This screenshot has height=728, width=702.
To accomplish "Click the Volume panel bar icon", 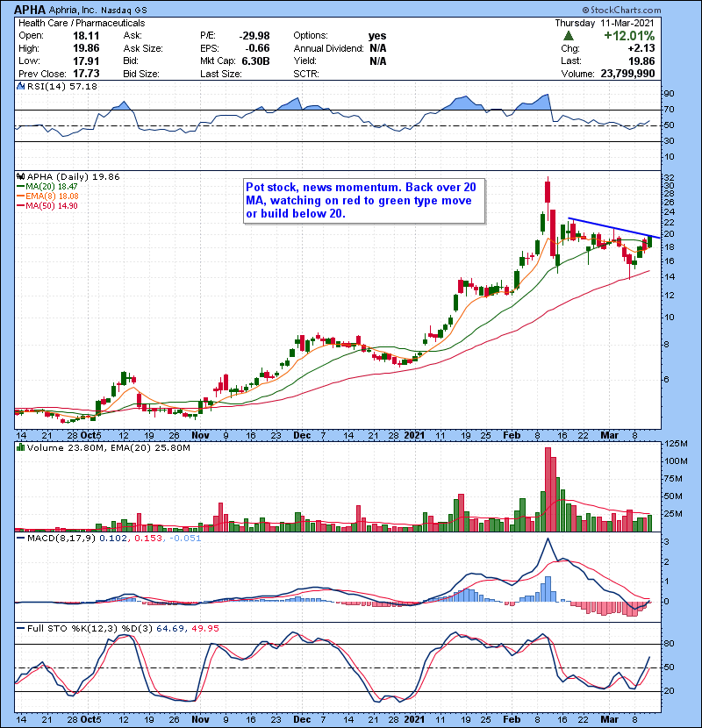I will point(20,447).
